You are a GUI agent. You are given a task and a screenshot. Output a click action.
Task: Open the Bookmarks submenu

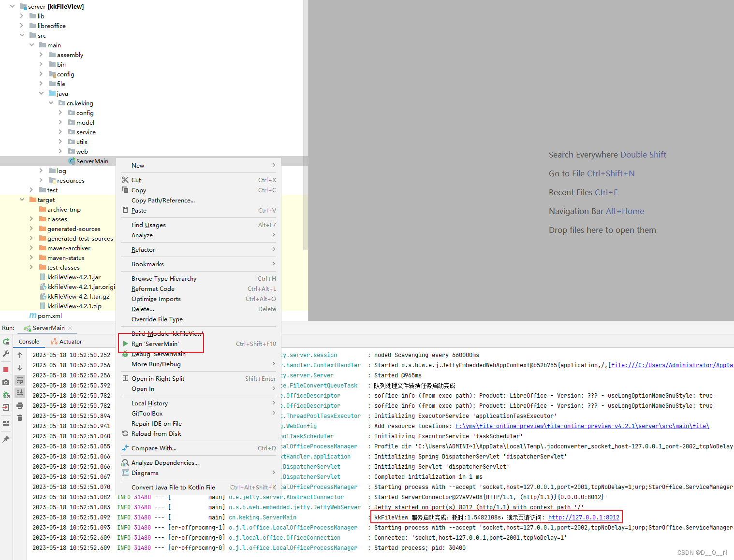199,264
